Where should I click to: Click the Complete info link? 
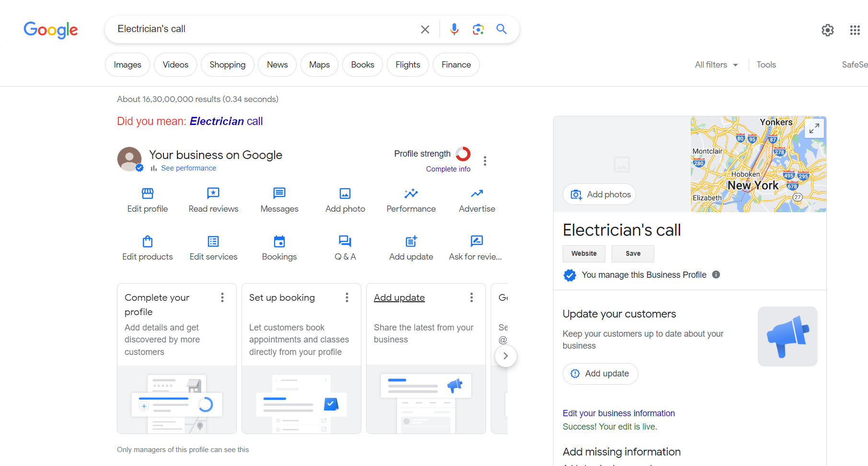pyautogui.click(x=448, y=169)
